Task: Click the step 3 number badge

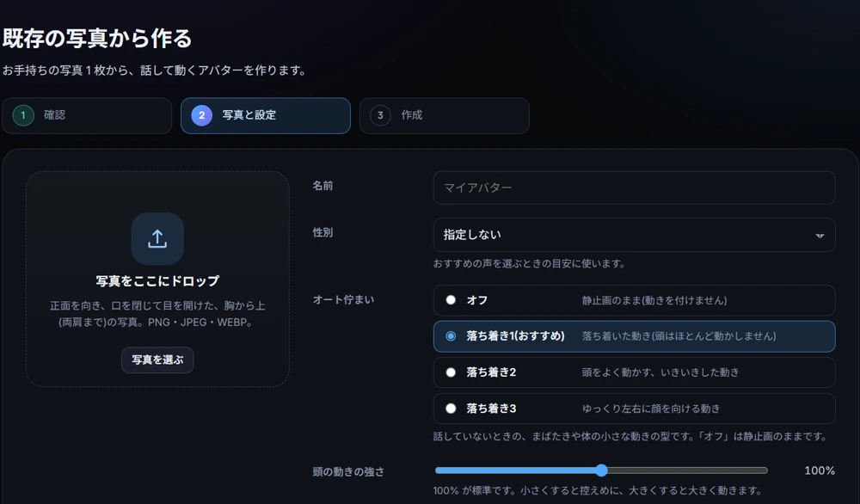Action: (x=380, y=115)
